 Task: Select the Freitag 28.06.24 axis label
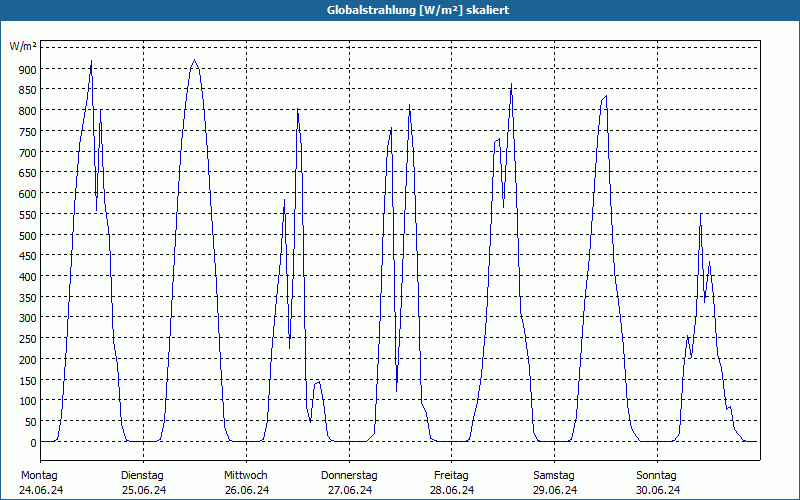(452, 483)
